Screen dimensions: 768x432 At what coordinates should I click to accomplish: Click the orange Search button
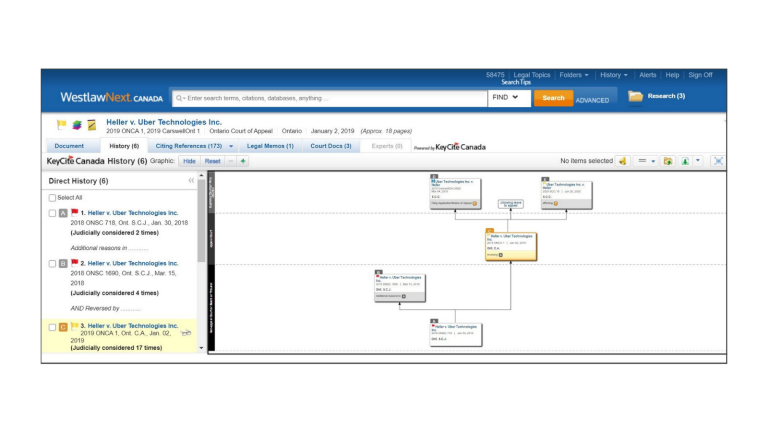coord(553,98)
